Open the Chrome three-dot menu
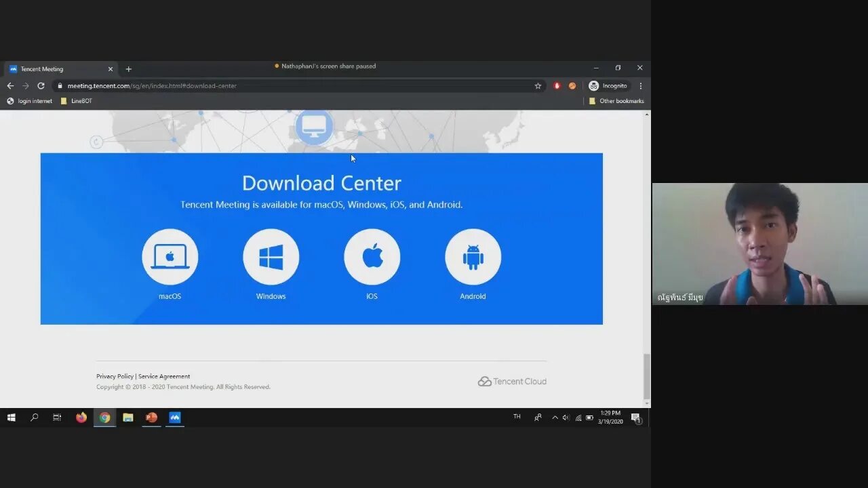 640,86
